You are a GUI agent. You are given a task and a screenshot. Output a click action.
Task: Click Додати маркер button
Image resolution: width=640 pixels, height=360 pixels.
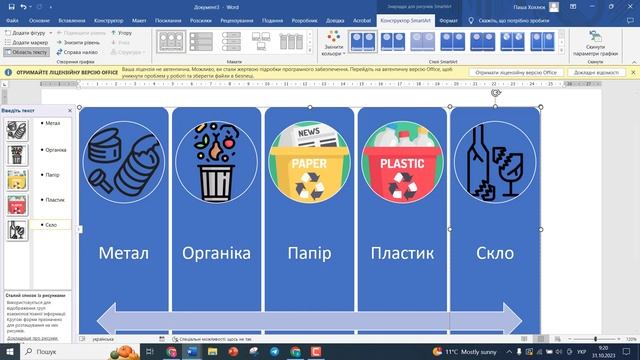click(27, 42)
